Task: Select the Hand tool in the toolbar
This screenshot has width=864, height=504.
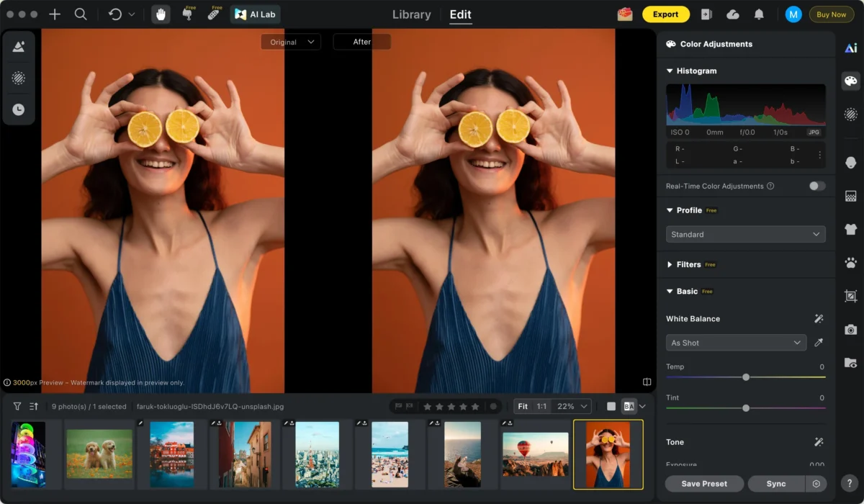Action: [160, 14]
